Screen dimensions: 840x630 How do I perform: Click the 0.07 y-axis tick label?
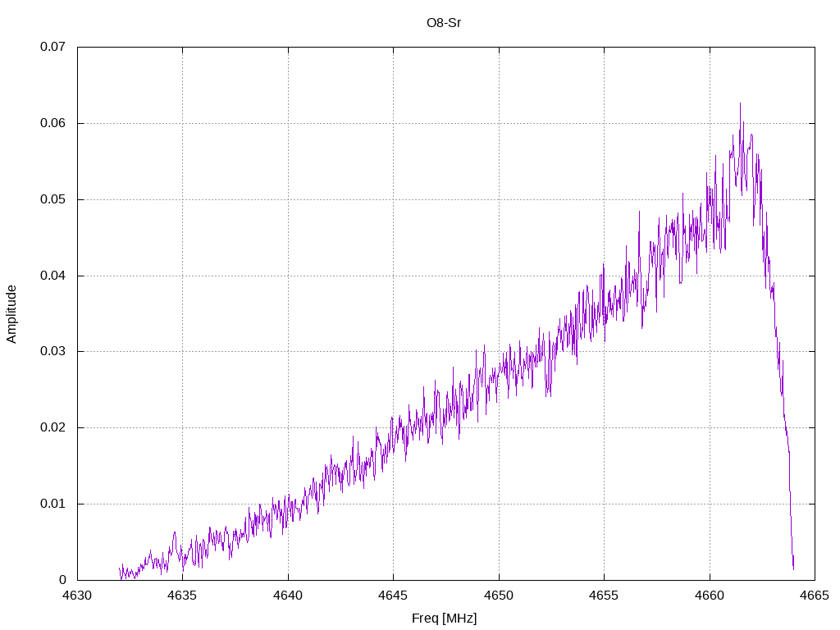[x=53, y=47]
